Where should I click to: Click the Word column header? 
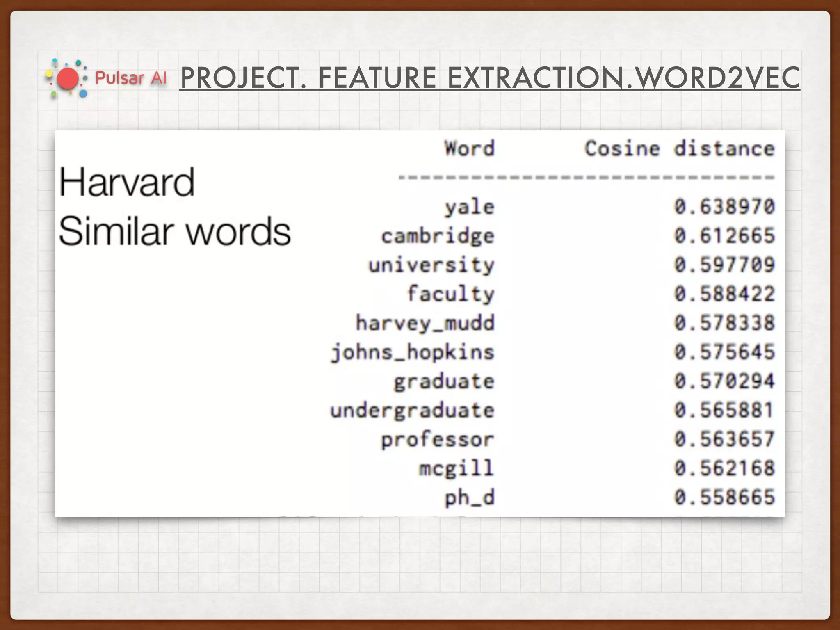tap(470, 148)
